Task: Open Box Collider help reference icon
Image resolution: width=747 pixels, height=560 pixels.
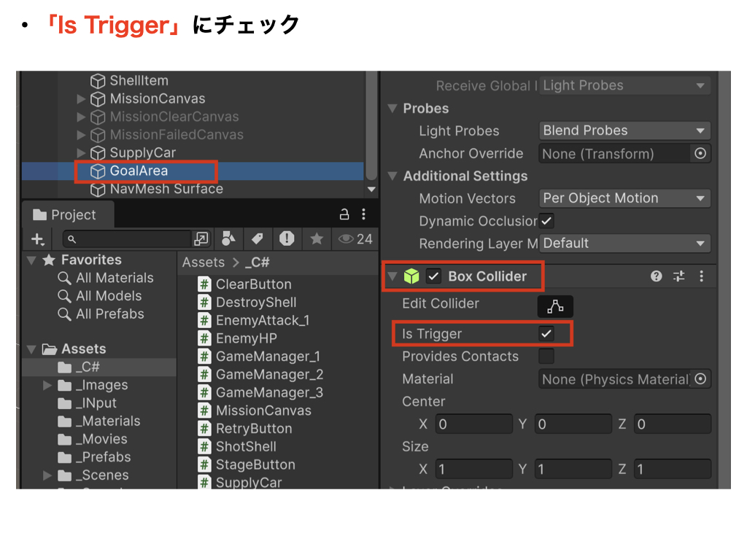Action: [657, 276]
